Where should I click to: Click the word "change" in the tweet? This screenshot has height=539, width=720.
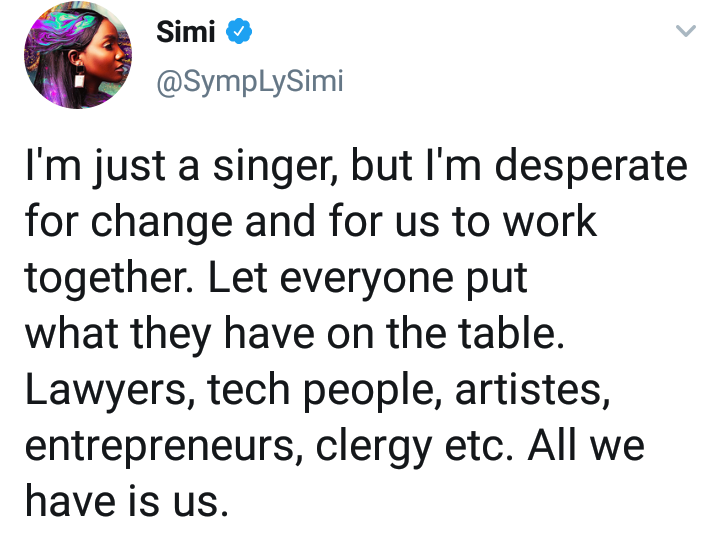click(x=162, y=222)
